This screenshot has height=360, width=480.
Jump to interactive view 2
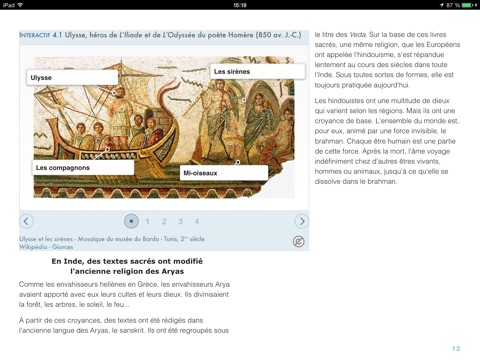164,221
